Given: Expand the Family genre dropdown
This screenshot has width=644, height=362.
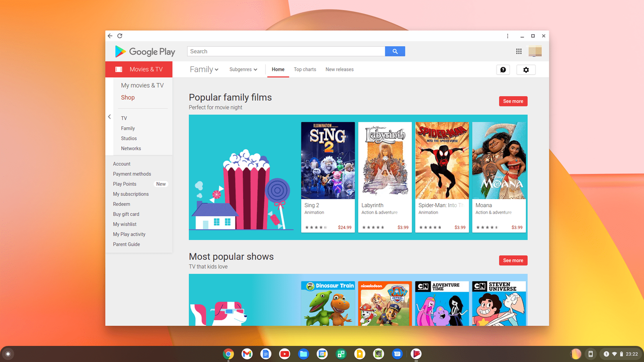Looking at the screenshot, I should click(204, 69).
